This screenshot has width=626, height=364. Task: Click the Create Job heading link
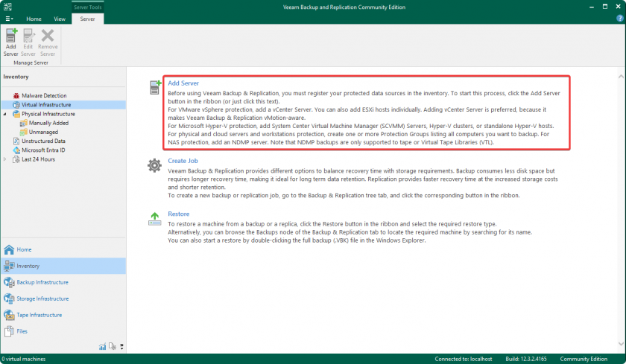click(183, 161)
